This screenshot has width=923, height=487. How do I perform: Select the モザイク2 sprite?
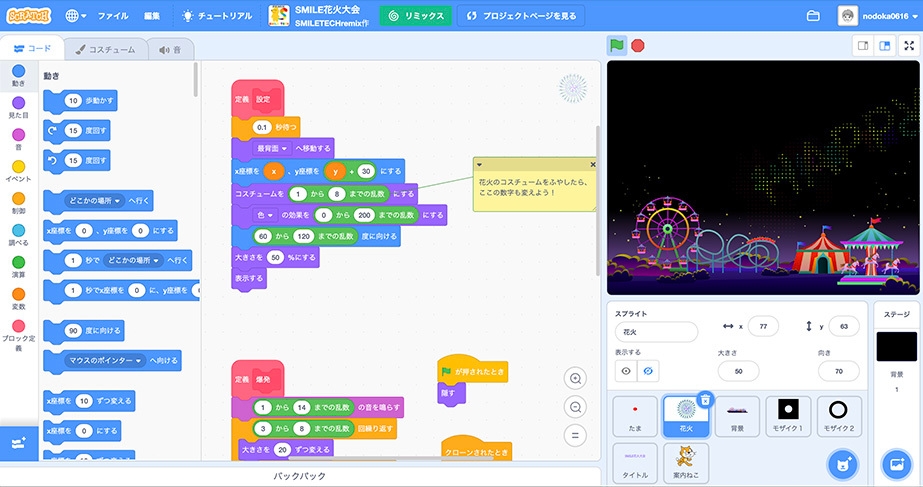click(839, 416)
